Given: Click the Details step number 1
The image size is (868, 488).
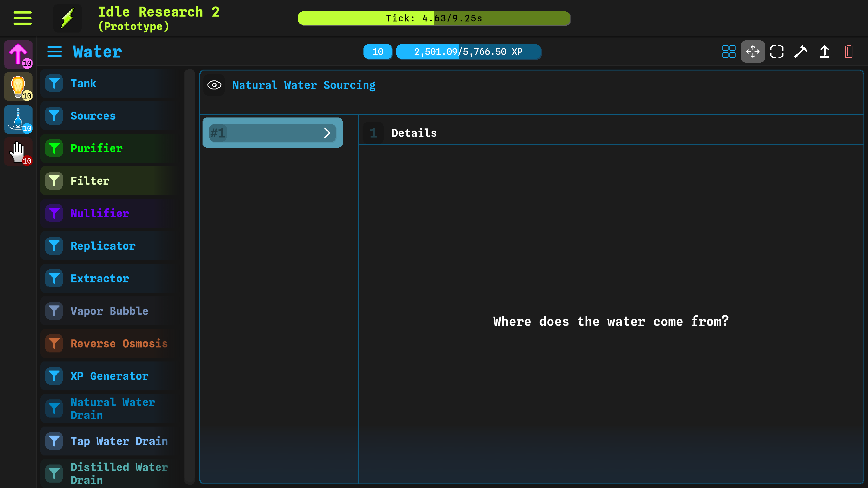Looking at the screenshot, I should coord(373,133).
